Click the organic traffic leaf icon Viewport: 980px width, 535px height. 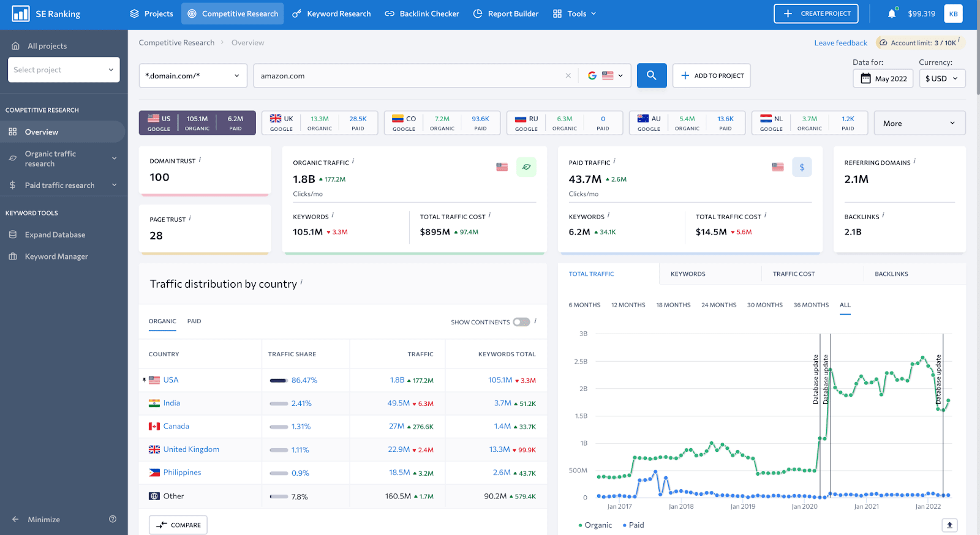point(526,167)
